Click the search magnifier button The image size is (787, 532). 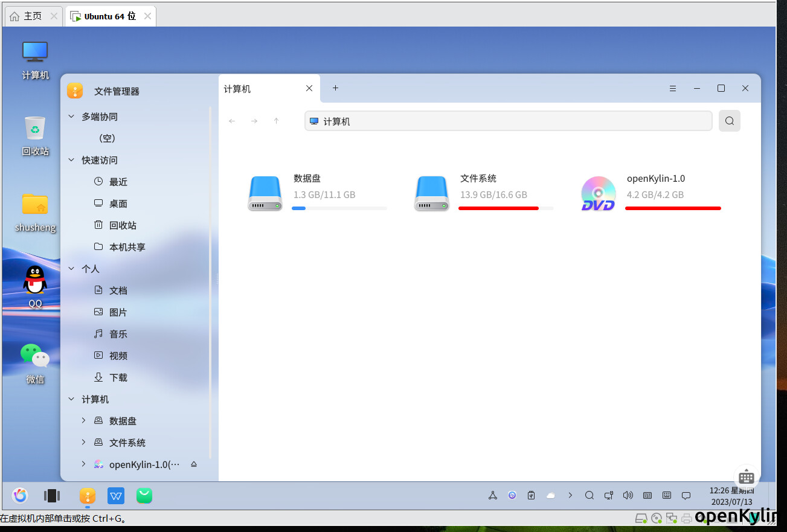[x=729, y=121]
